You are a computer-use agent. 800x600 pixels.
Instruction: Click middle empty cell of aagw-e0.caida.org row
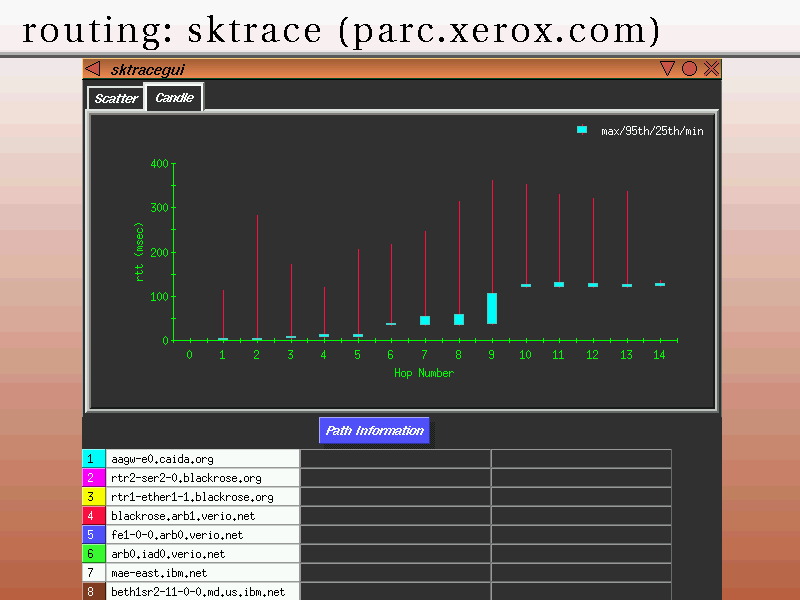click(395, 459)
